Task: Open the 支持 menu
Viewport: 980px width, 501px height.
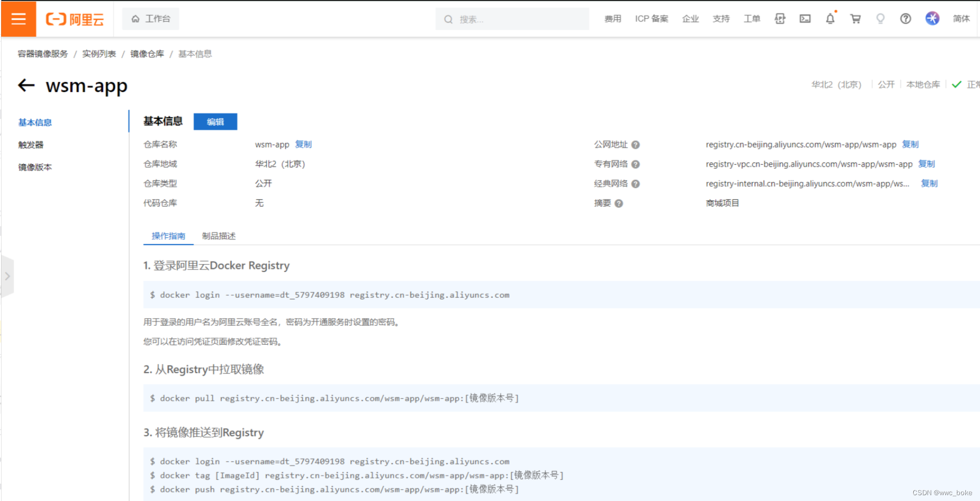Action: pyautogui.click(x=721, y=19)
